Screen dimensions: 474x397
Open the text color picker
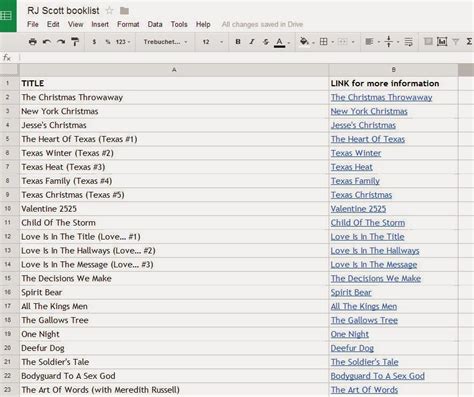(281, 42)
